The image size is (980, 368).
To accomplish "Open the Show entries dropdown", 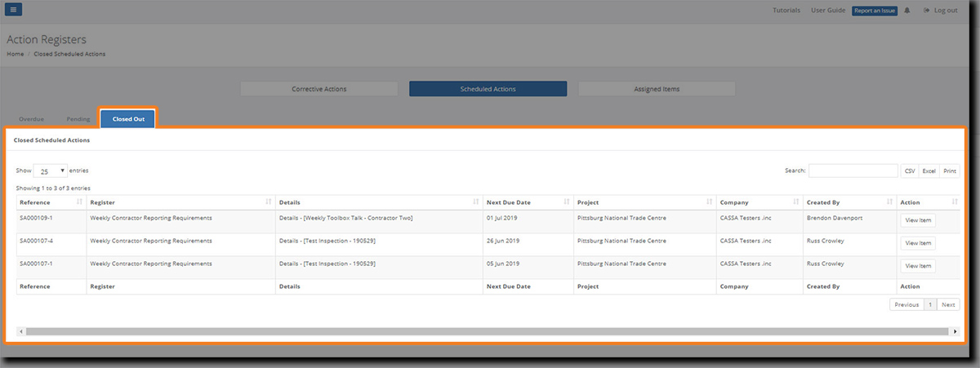I will click(50, 171).
